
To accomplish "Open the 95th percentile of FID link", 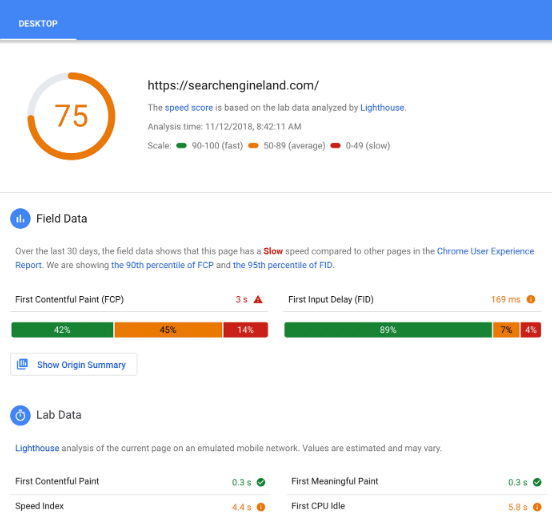I will 283,265.
